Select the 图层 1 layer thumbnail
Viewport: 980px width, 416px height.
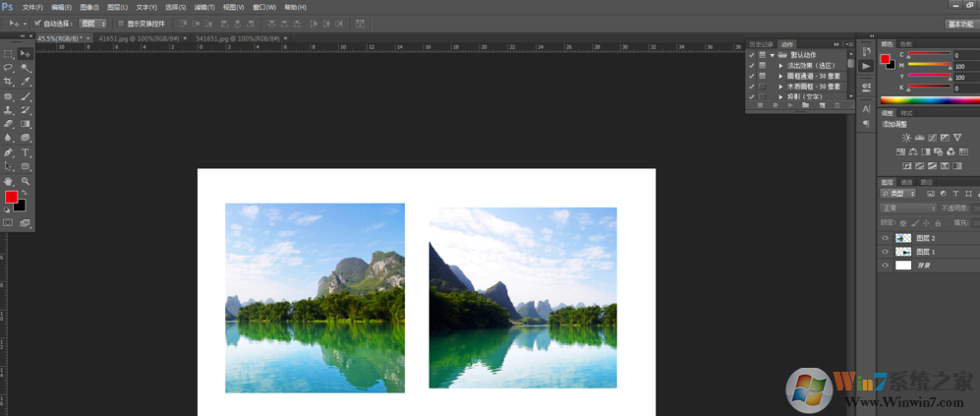902,252
